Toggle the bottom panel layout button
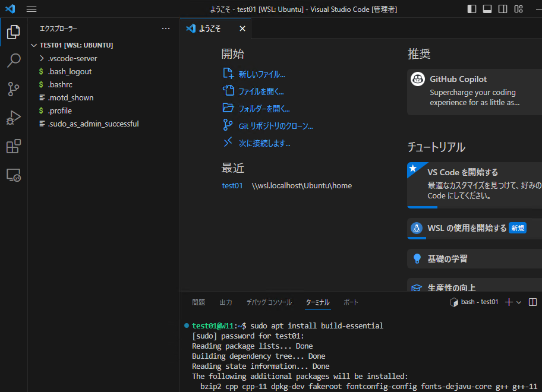 pos(487,9)
